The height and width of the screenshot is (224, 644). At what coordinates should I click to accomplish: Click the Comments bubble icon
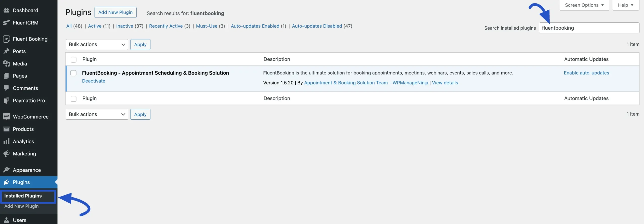(6, 88)
